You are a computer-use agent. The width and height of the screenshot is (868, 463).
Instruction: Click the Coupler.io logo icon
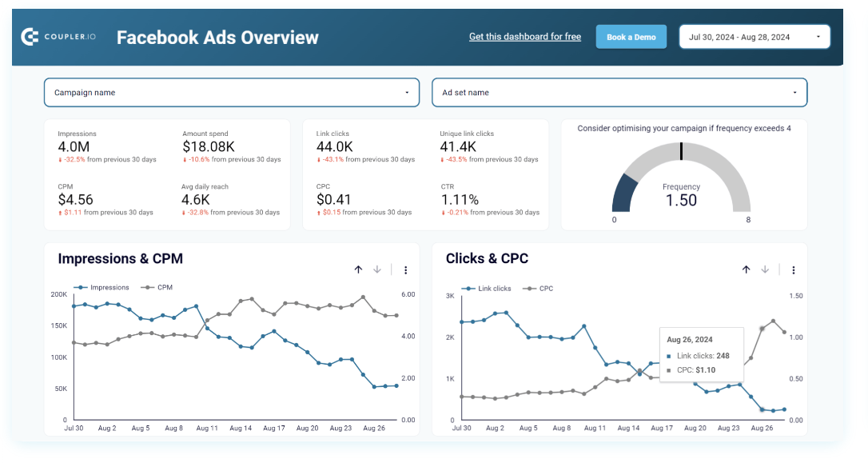(30, 37)
